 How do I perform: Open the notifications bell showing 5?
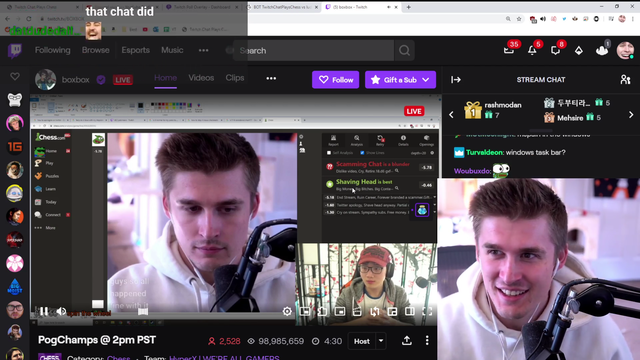532,50
